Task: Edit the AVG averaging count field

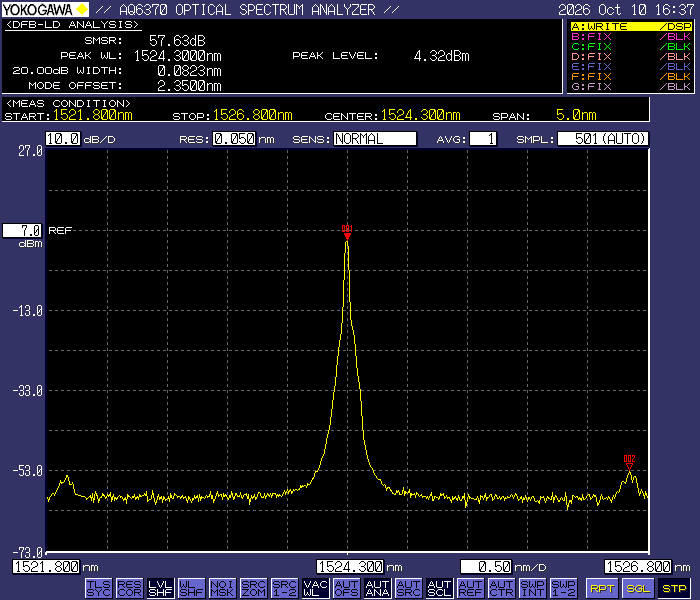Action: [x=483, y=139]
